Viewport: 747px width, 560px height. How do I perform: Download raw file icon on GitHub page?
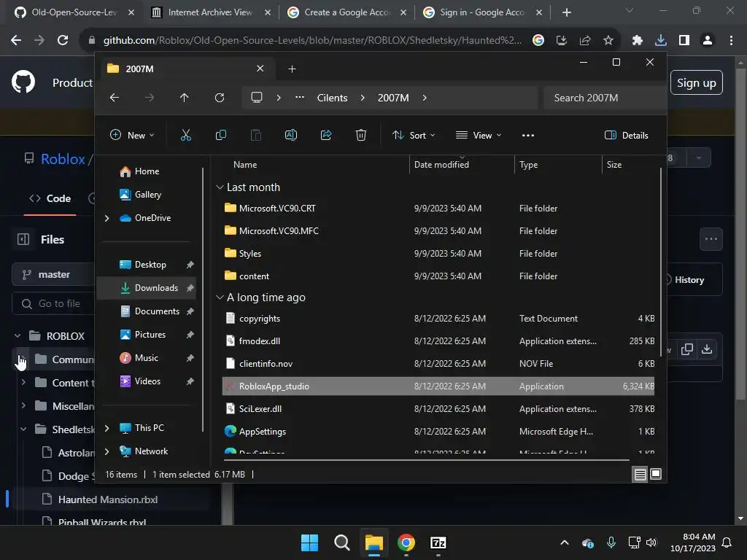(707, 349)
